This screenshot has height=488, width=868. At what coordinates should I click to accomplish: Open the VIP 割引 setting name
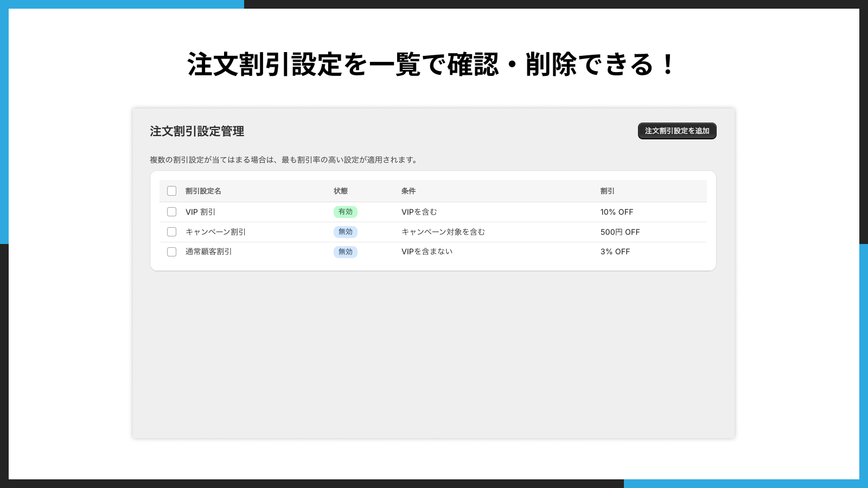[200, 212]
